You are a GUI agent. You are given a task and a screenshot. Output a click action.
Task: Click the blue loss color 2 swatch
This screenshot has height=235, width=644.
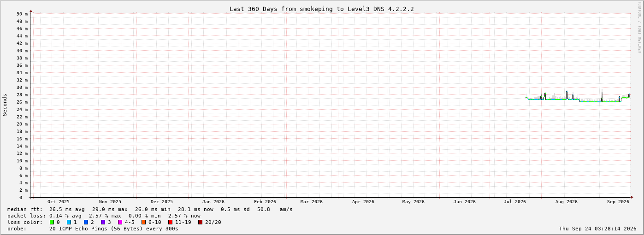86,222
